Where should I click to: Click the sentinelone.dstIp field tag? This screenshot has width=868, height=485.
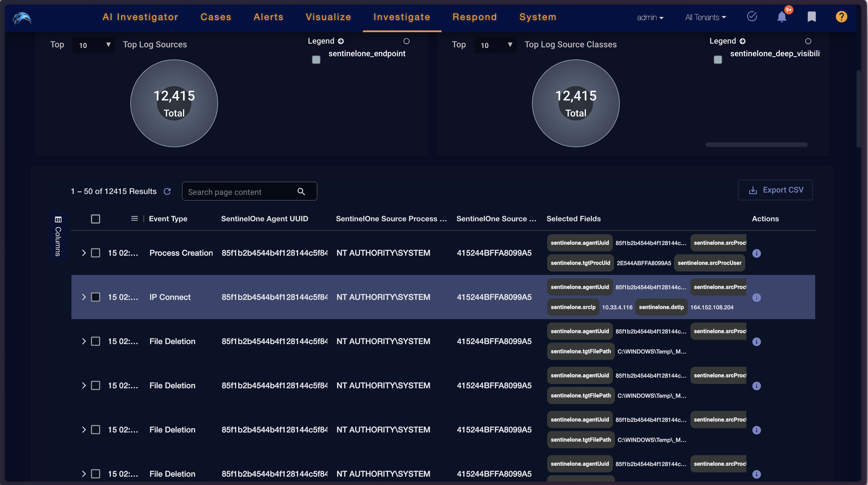pos(661,307)
